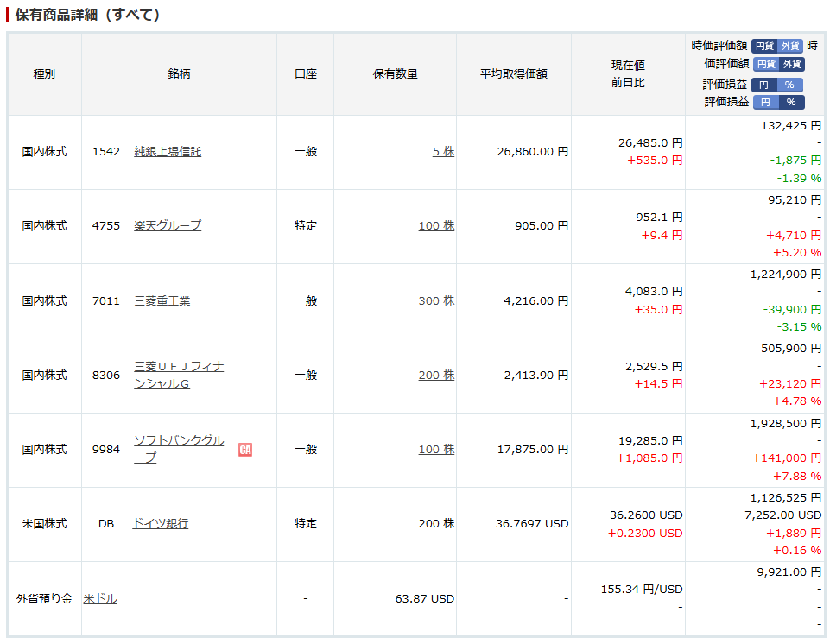Open the ドイツ銀行 US stock link
This screenshot has width=830, height=644.
[x=161, y=524]
